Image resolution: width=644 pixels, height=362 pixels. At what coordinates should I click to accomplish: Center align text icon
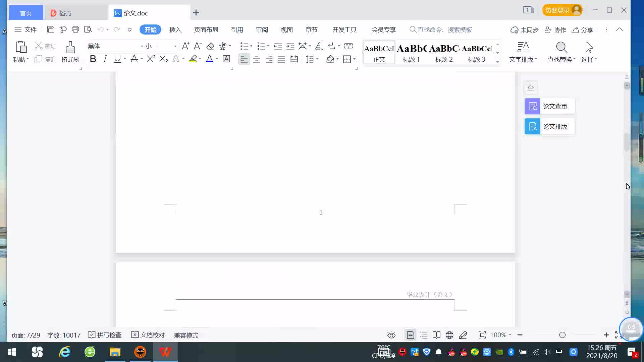click(x=257, y=59)
